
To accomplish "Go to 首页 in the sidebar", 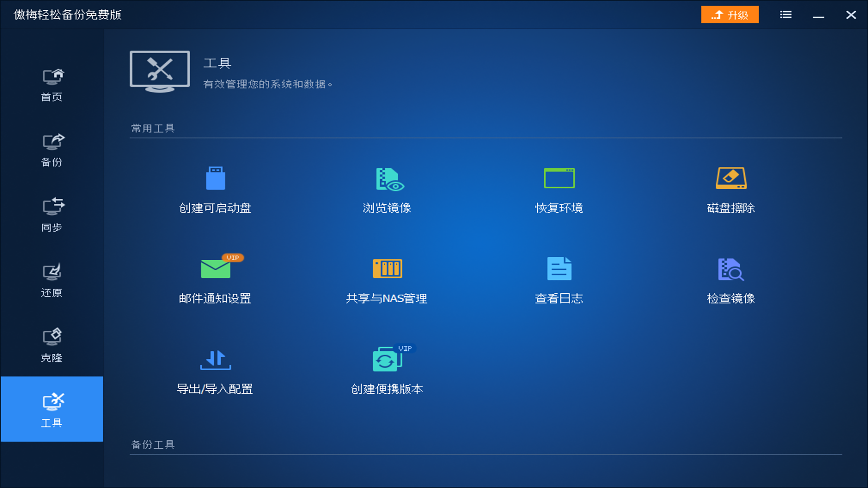I will tap(52, 84).
